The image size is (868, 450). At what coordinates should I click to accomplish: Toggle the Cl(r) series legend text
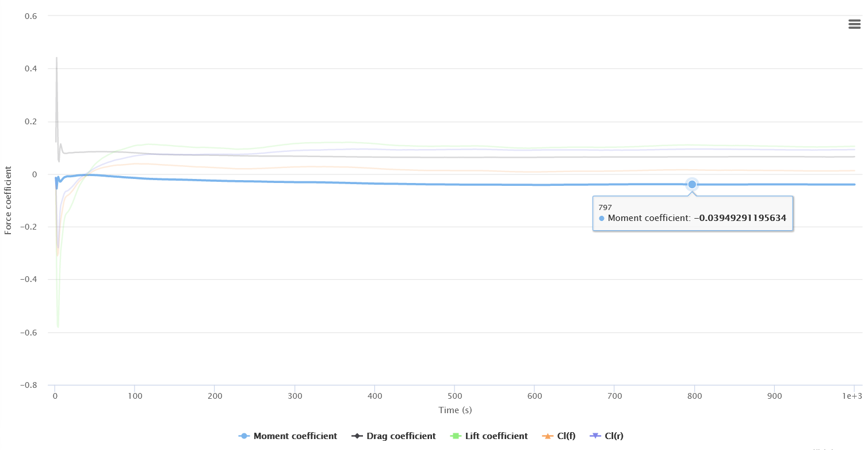pos(614,436)
